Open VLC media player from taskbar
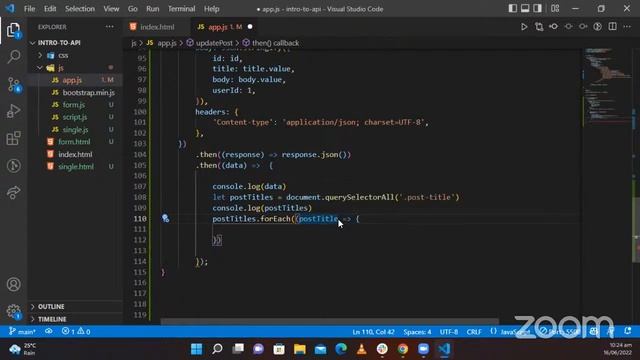640x360 pixels. [x=362, y=349]
